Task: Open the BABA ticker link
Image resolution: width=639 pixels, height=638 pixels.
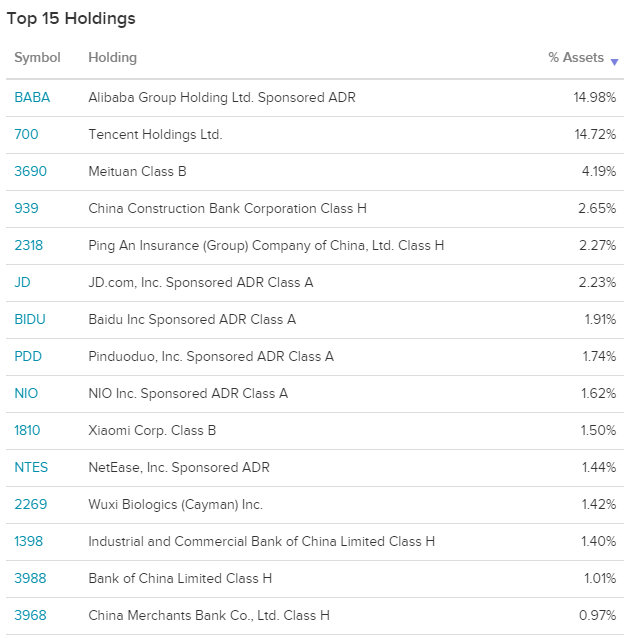Action: click(32, 97)
